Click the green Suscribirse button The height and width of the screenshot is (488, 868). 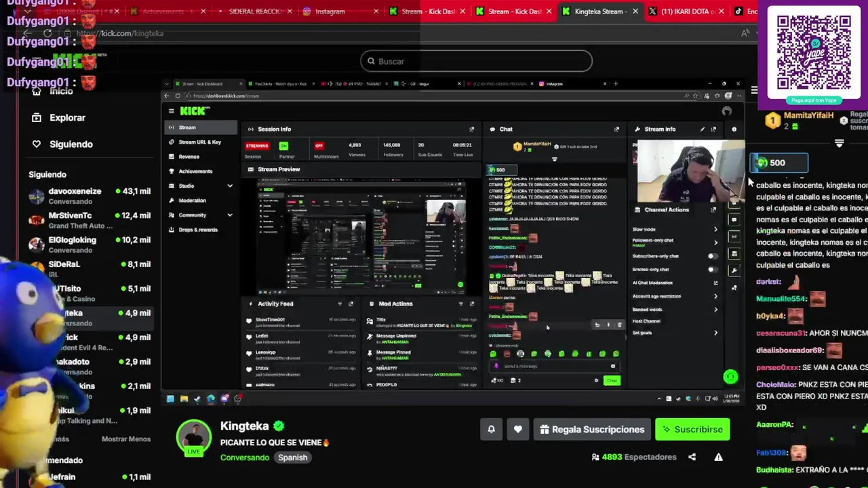click(692, 429)
